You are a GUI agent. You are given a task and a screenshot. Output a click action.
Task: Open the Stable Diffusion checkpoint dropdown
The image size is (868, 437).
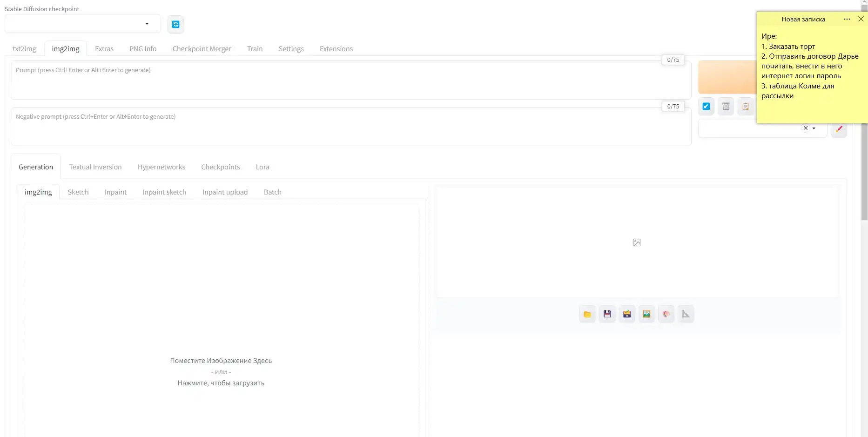point(83,24)
